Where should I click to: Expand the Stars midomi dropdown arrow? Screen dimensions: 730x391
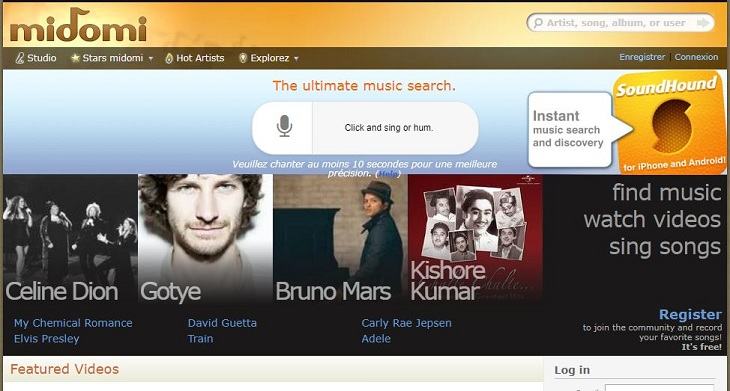point(150,59)
